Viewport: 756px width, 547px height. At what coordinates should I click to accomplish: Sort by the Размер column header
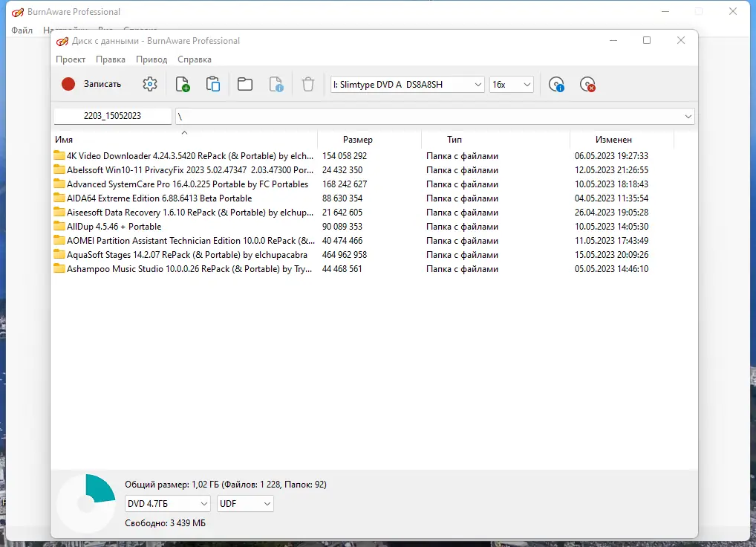click(x=358, y=140)
